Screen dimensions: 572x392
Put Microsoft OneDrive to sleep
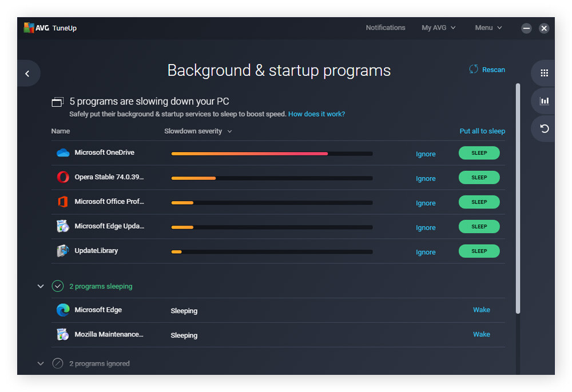pyautogui.click(x=479, y=153)
